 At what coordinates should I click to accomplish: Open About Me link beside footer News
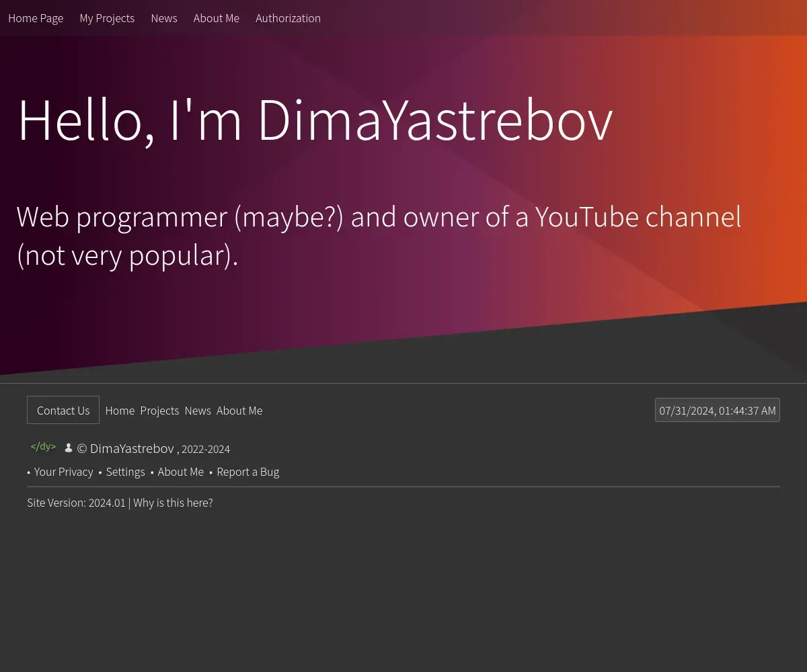click(x=239, y=411)
